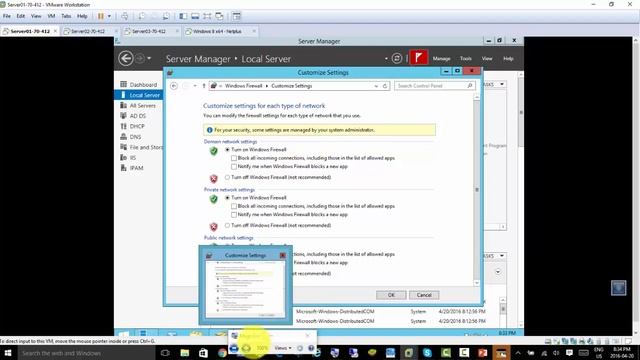Click the Server Manager back arrow
Viewport: 640px width, 360px height.
click(x=126, y=58)
